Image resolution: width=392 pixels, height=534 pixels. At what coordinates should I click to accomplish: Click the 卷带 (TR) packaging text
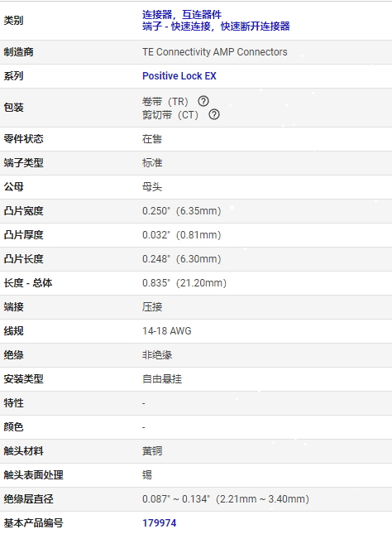point(165,102)
